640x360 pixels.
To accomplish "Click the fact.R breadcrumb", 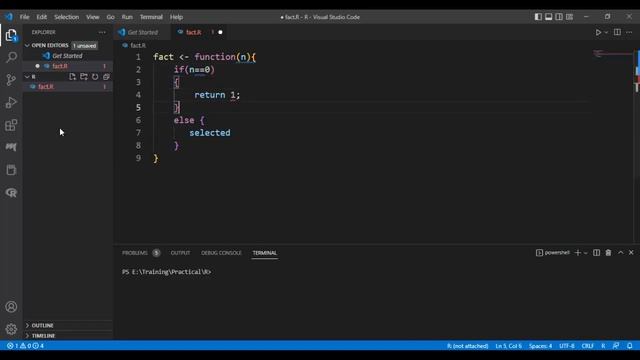I will click(x=134, y=45).
